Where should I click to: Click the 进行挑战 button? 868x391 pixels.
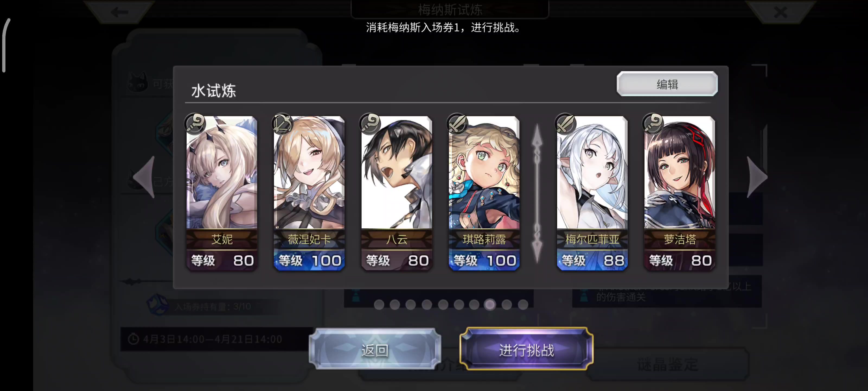pyautogui.click(x=526, y=350)
